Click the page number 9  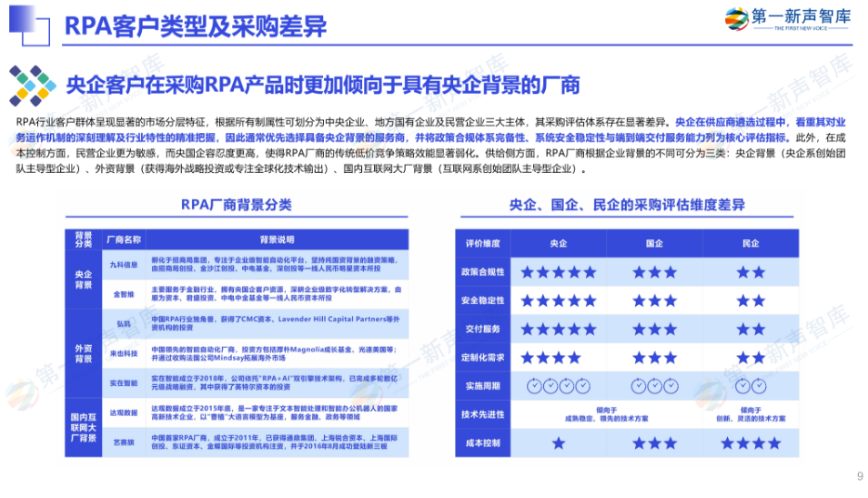(x=860, y=476)
